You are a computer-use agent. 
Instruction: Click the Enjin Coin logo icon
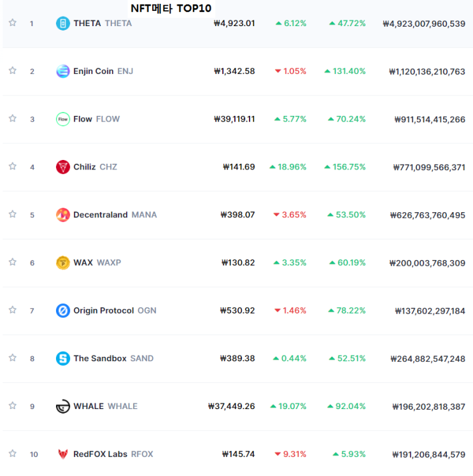(63, 71)
